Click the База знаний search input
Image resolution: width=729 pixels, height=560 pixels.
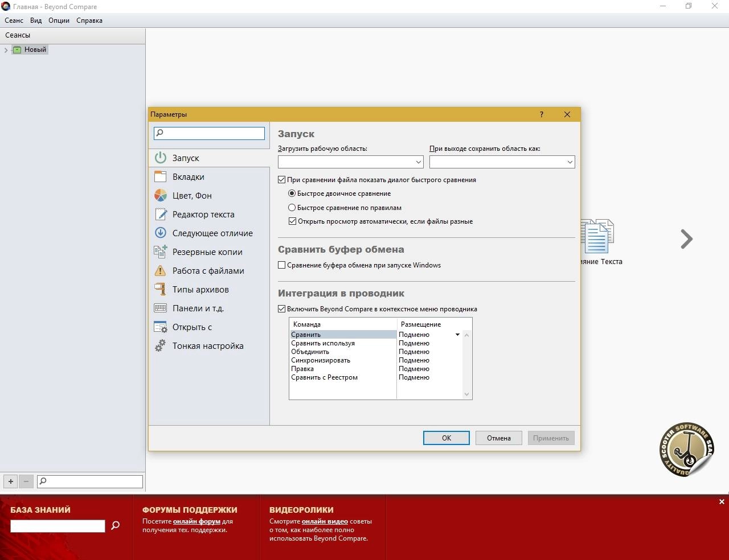coord(58,526)
